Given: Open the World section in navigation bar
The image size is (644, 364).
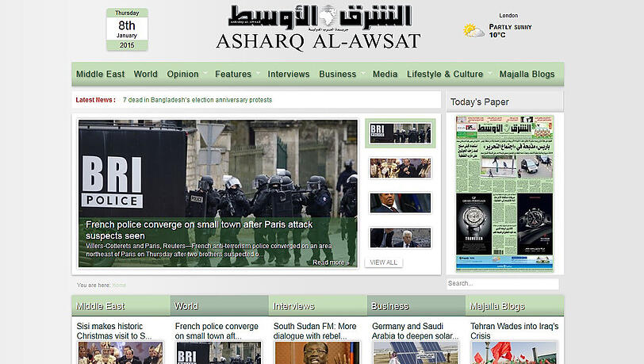Looking at the screenshot, I should click(x=145, y=74).
